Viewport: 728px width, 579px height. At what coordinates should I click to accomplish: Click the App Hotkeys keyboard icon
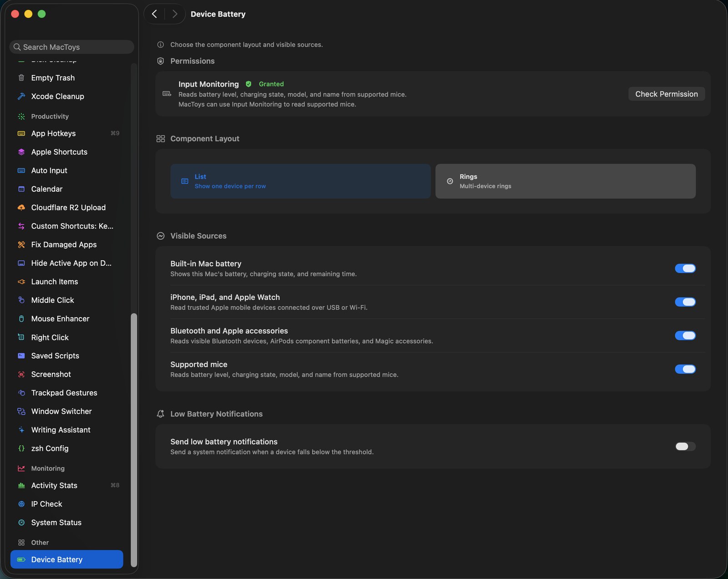tap(21, 133)
